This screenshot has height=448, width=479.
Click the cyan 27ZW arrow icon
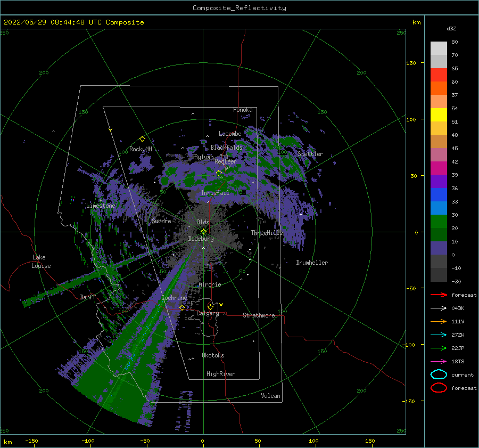(x=439, y=335)
